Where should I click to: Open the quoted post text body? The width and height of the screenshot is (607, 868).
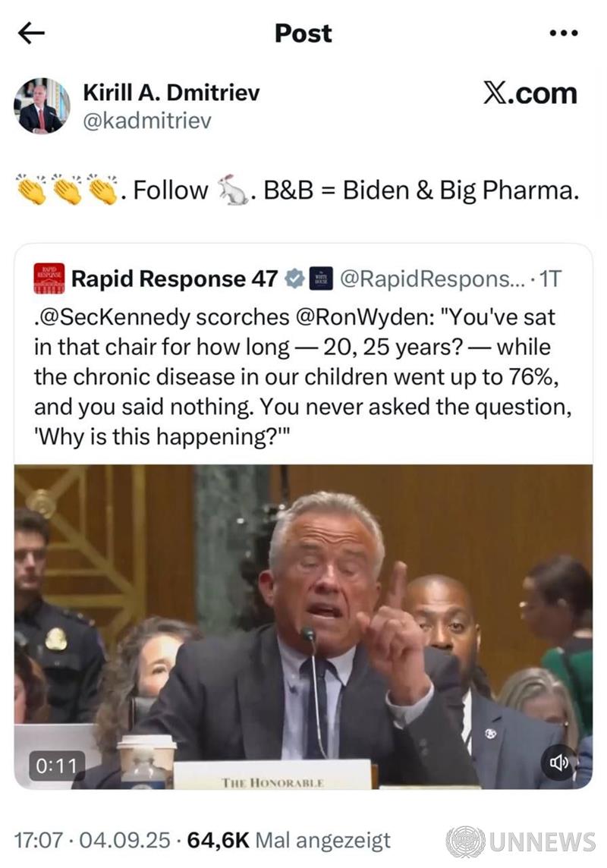pyautogui.click(x=303, y=377)
